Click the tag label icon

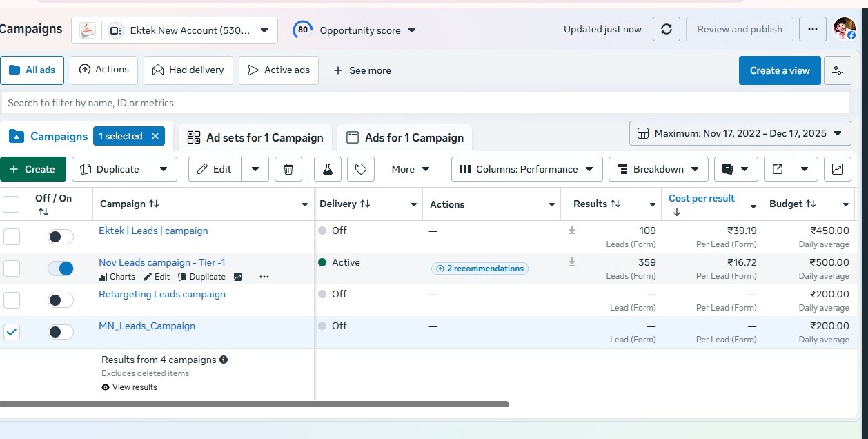(361, 169)
